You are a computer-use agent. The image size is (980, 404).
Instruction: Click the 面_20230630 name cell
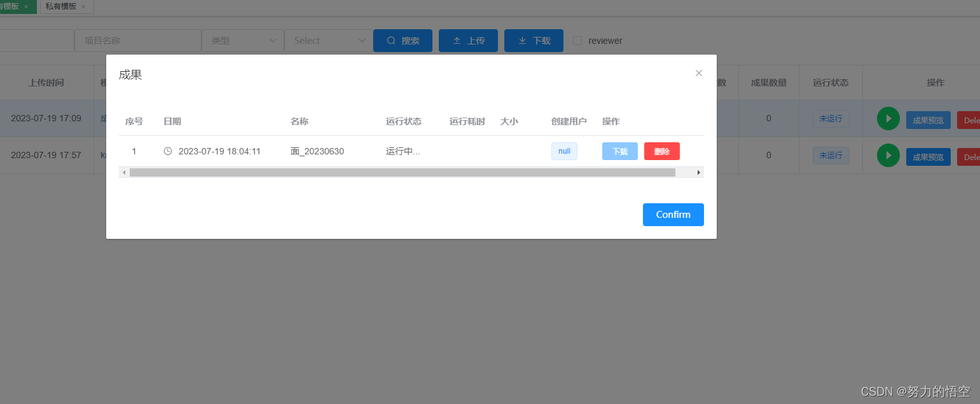tap(317, 151)
